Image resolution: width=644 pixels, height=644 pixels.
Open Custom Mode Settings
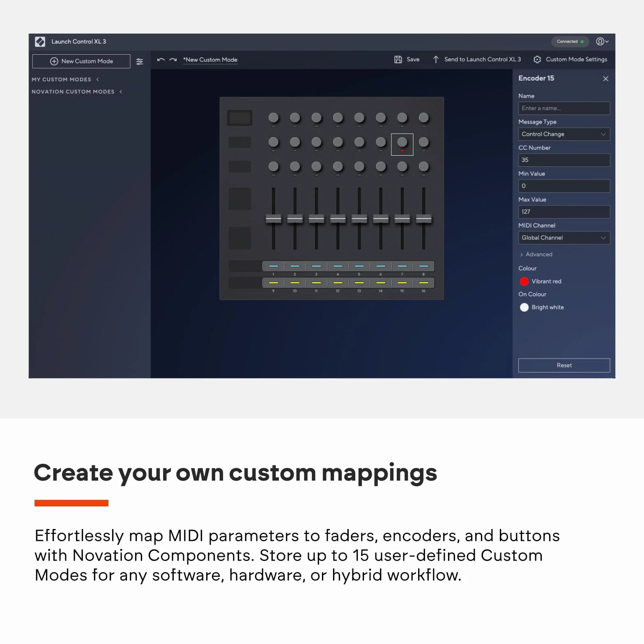pyautogui.click(x=570, y=60)
